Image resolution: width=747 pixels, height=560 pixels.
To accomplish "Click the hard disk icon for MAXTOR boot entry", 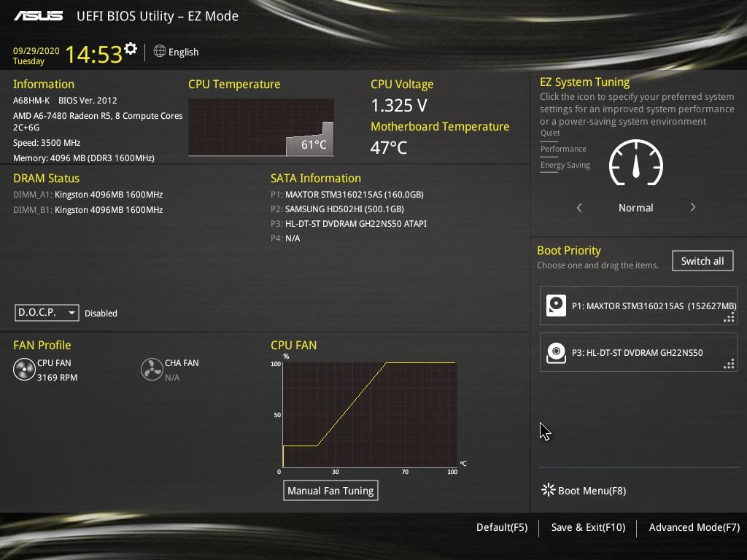I will point(556,306).
